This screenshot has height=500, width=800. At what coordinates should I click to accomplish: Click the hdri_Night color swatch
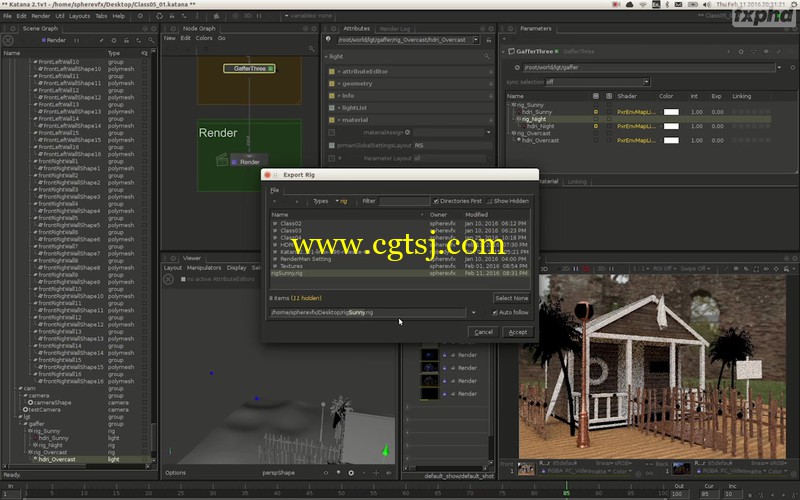671,126
